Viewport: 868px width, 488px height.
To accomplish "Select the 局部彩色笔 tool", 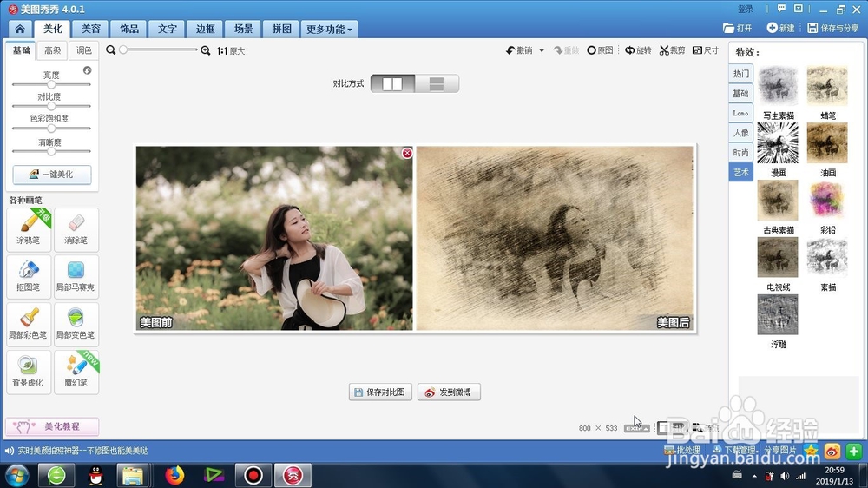I will [x=29, y=324].
